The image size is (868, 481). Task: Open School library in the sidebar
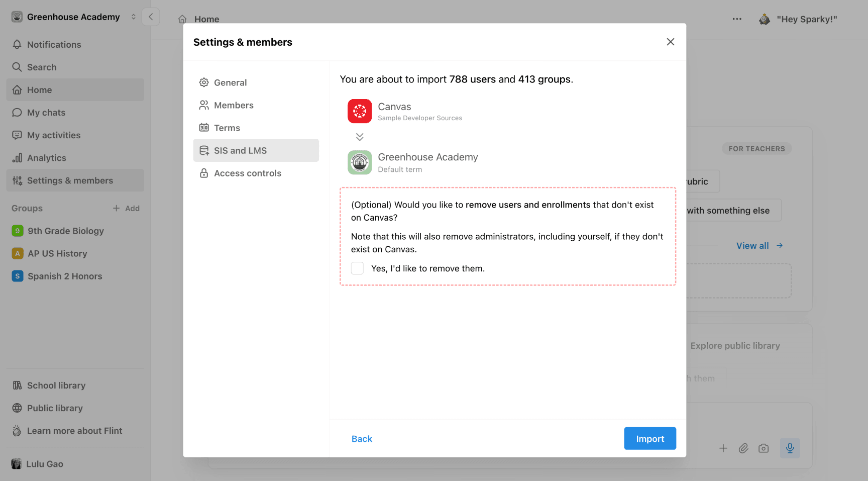[75, 385]
